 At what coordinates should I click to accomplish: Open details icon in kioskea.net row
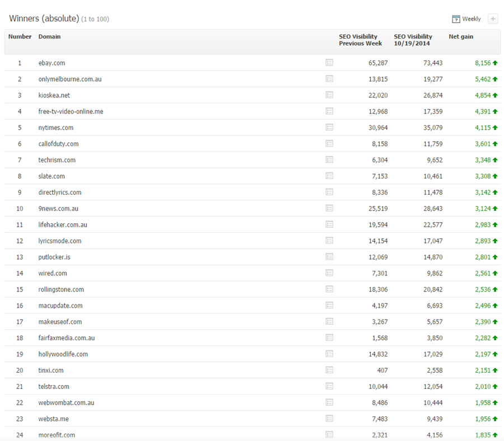(x=329, y=95)
